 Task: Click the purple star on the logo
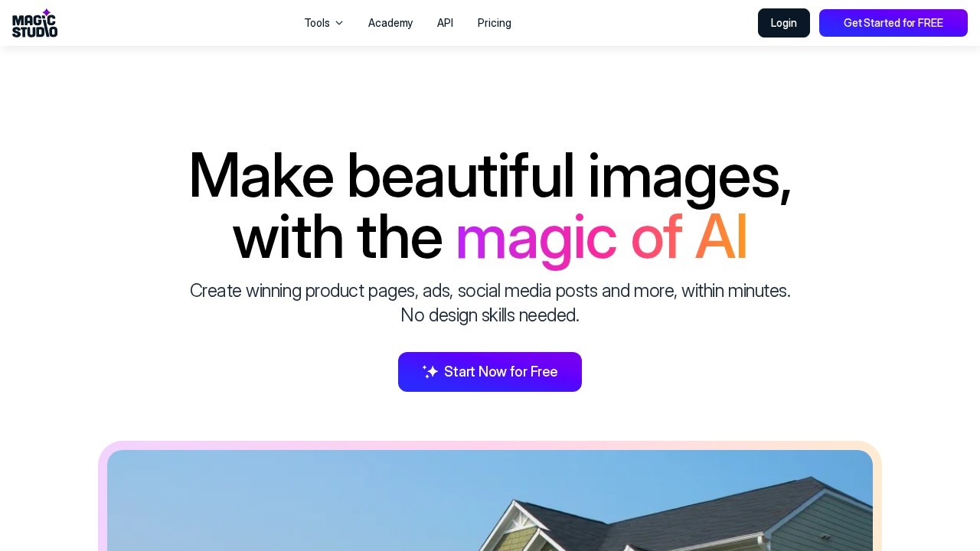tap(47, 13)
